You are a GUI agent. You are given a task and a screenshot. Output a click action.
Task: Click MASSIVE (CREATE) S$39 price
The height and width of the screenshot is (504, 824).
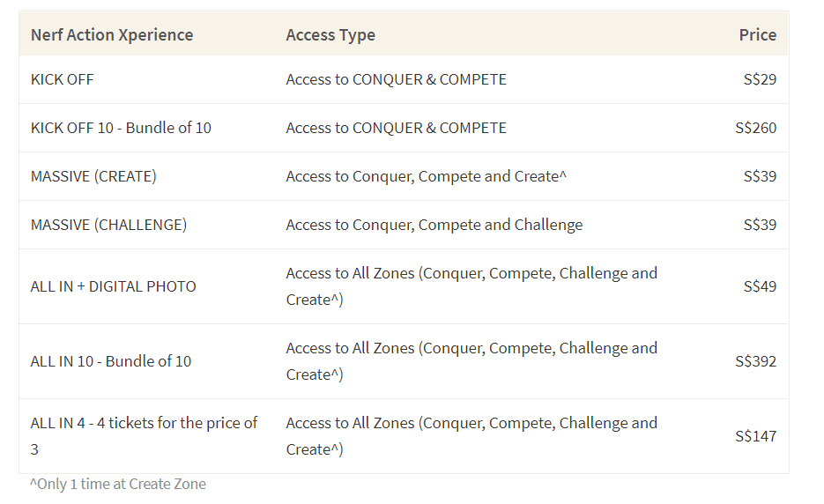tap(760, 176)
